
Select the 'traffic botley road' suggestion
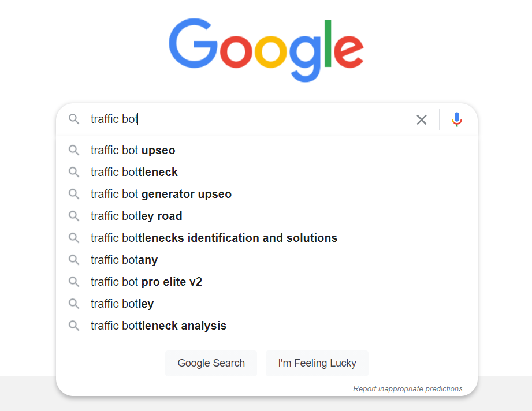coord(136,216)
